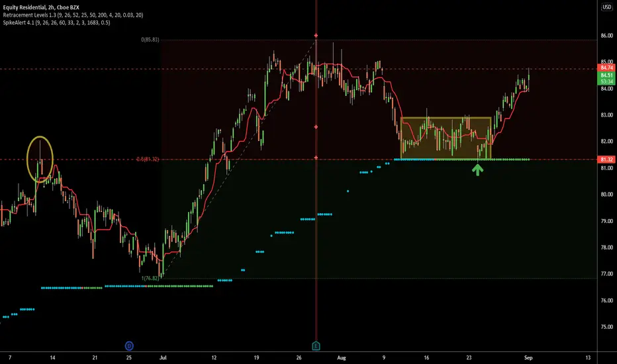
Task: Click the 86.00 price axis label
Action: 606,36
